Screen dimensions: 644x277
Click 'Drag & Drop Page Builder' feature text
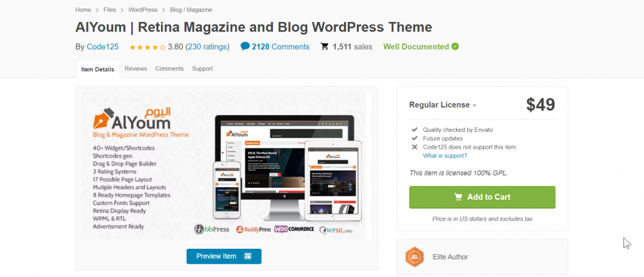125,163
